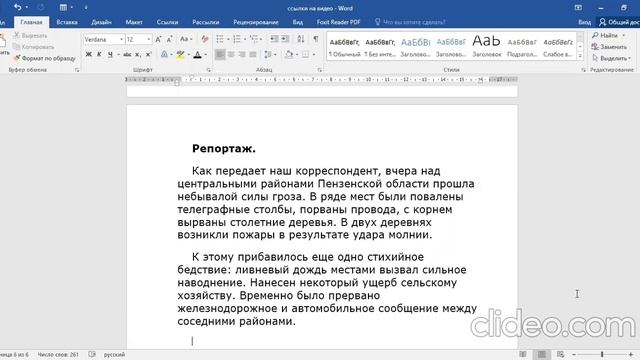Click the Increase font size icon
Viewport: 640px width, 360px height.
pos(158,39)
